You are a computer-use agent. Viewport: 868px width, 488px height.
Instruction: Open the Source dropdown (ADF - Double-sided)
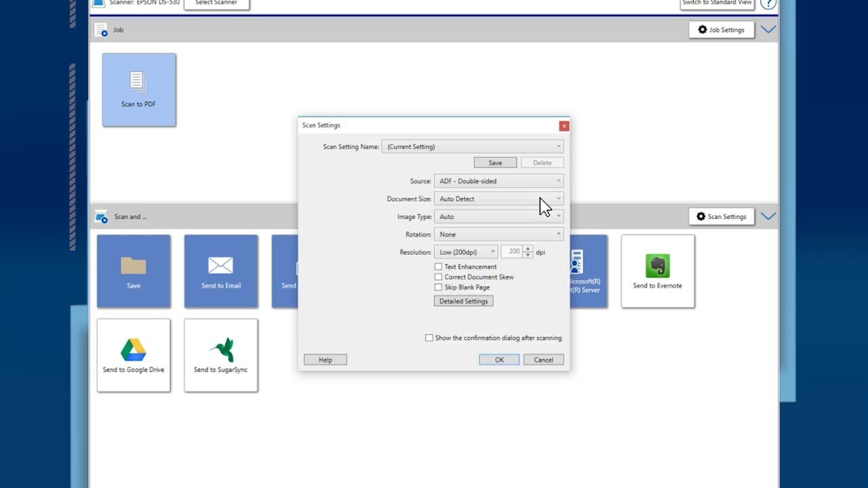pos(498,181)
